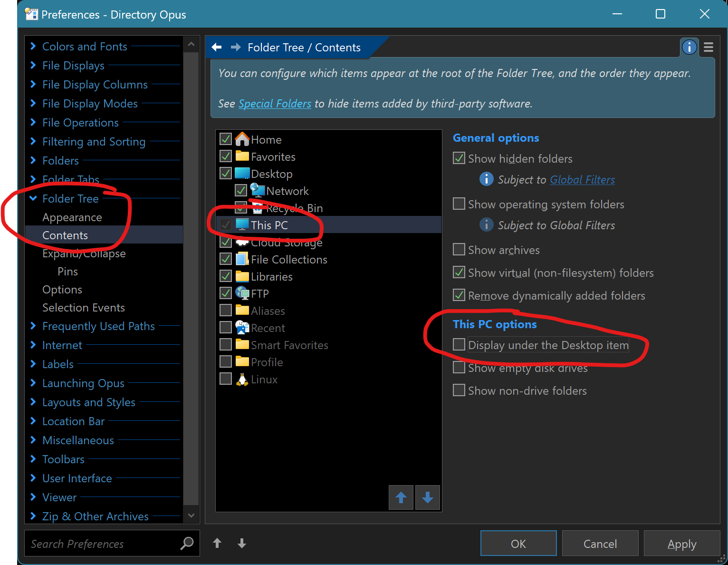The height and width of the screenshot is (565, 728).
Task: Expand Internet category
Action: [33, 345]
